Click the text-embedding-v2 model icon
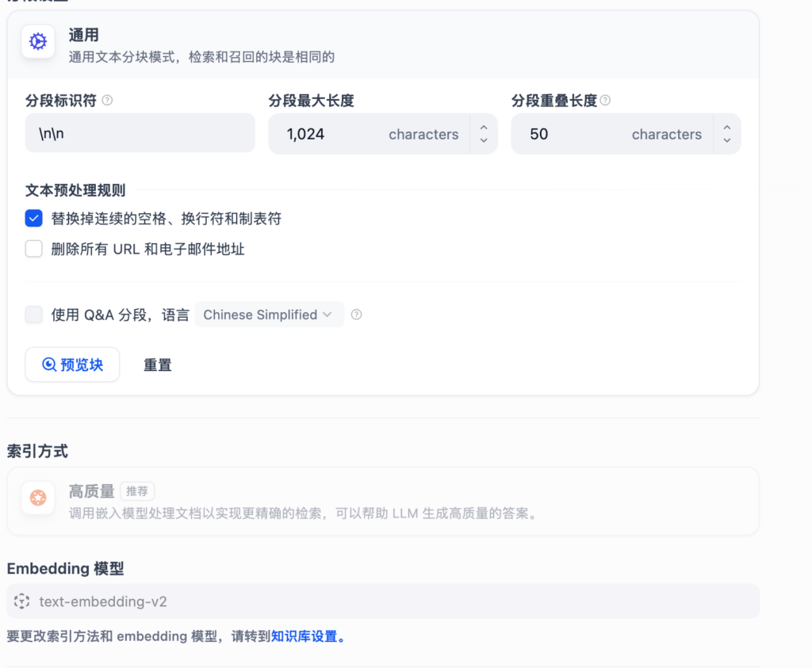 tap(21, 601)
